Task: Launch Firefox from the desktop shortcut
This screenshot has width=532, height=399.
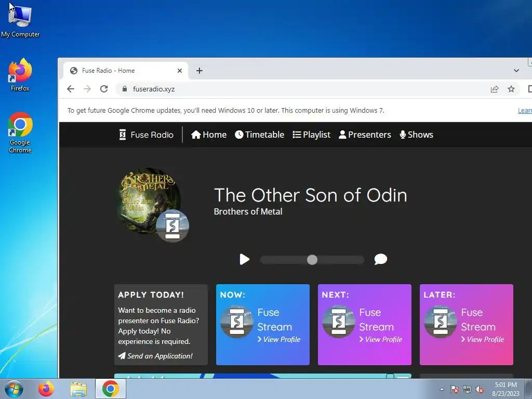Action: (20, 75)
